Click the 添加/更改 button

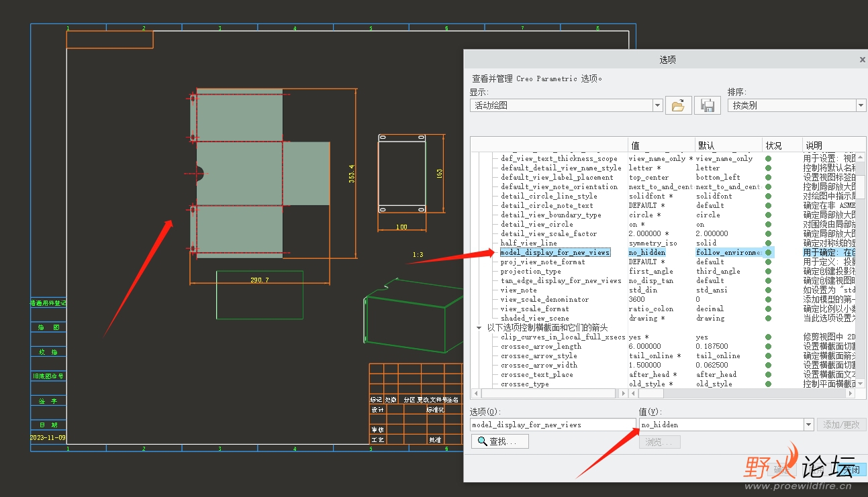(842, 425)
